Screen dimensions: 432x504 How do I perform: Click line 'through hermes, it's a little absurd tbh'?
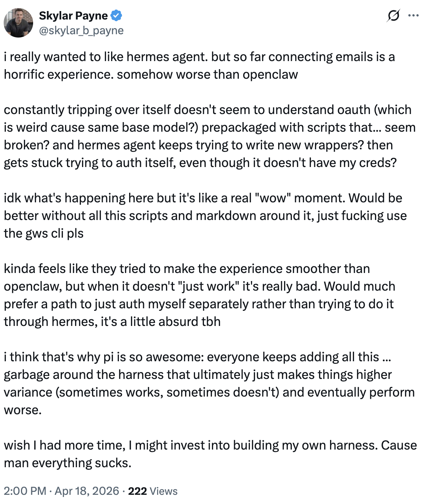(x=112, y=322)
